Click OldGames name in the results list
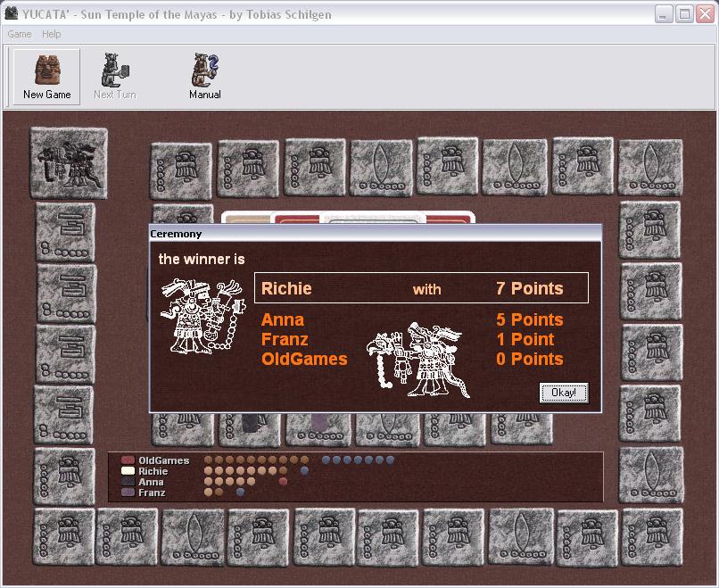Screen dimensions: 719x588 pyautogui.click(x=304, y=359)
